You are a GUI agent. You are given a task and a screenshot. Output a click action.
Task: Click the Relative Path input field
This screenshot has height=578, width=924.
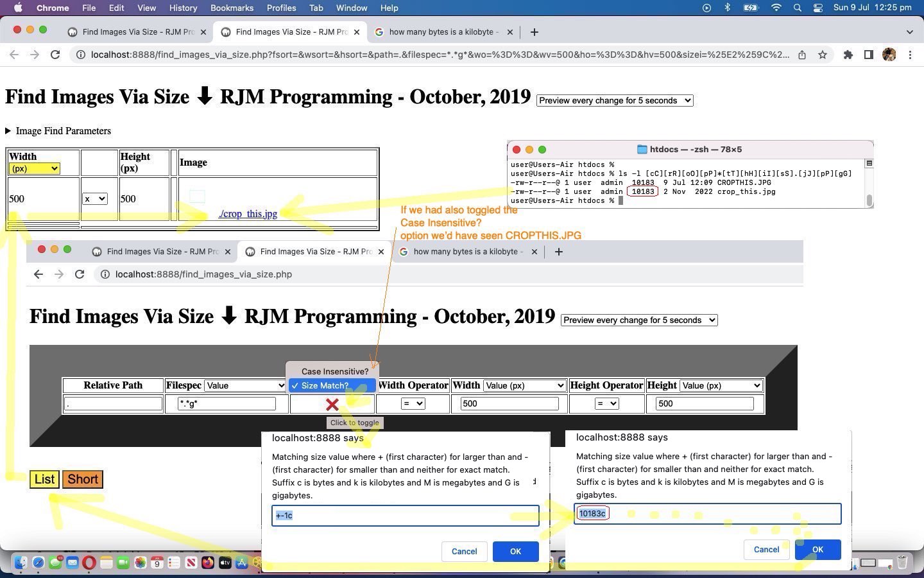113,403
